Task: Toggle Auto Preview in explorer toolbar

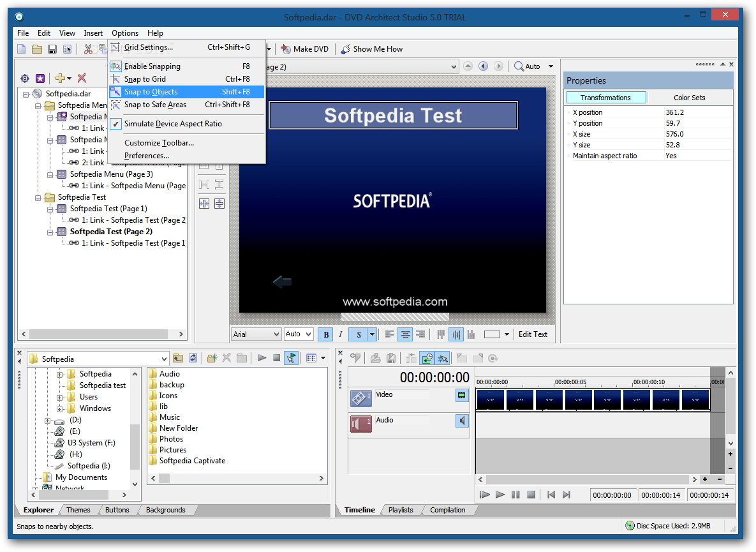Action: tap(291, 358)
